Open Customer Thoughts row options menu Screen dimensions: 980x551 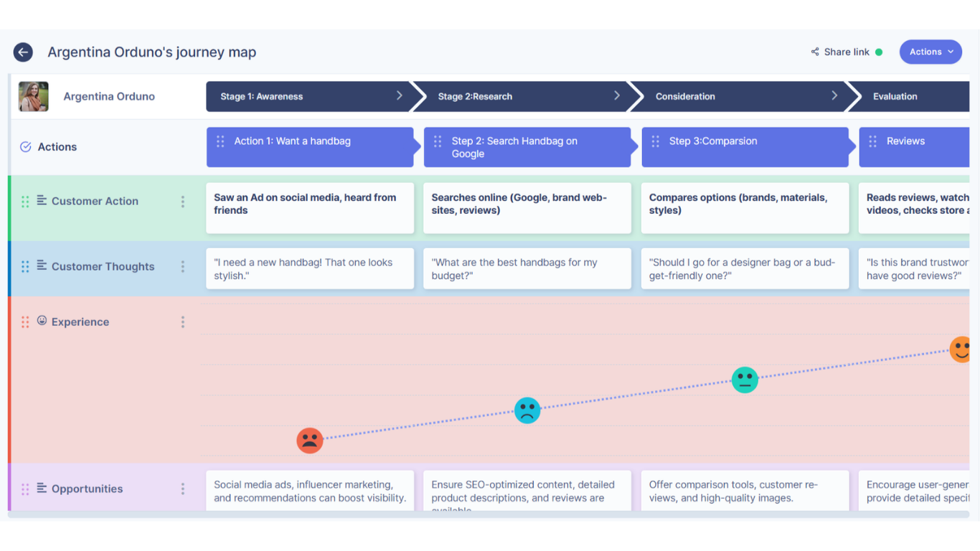click(x=183, y=267)
